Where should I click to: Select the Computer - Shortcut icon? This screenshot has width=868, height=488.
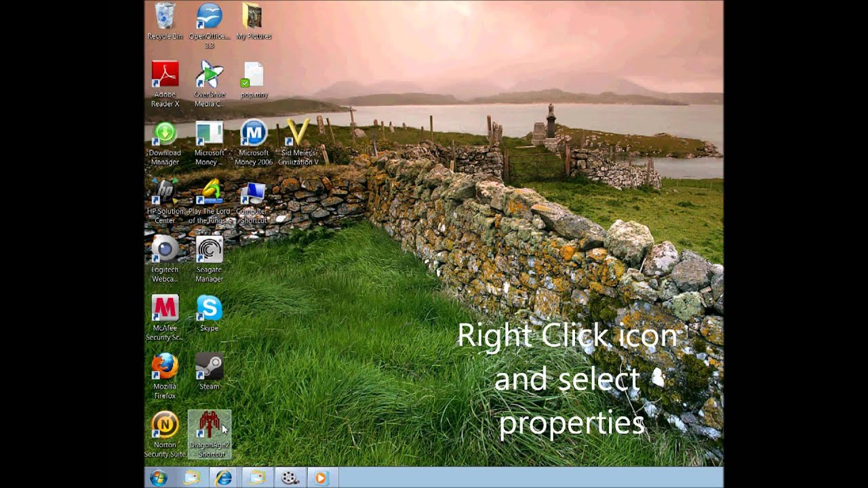(x=254, y=201)
